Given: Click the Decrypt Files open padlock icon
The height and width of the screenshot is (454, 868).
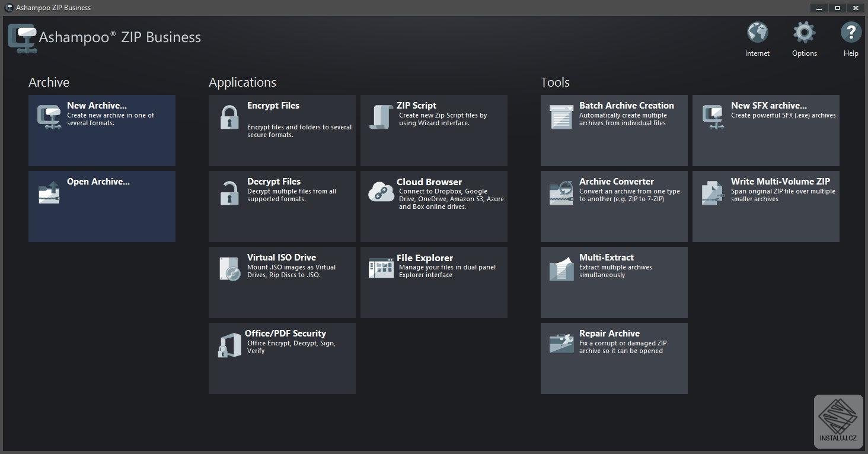Looking at the screenshot, I should [229, 193].
